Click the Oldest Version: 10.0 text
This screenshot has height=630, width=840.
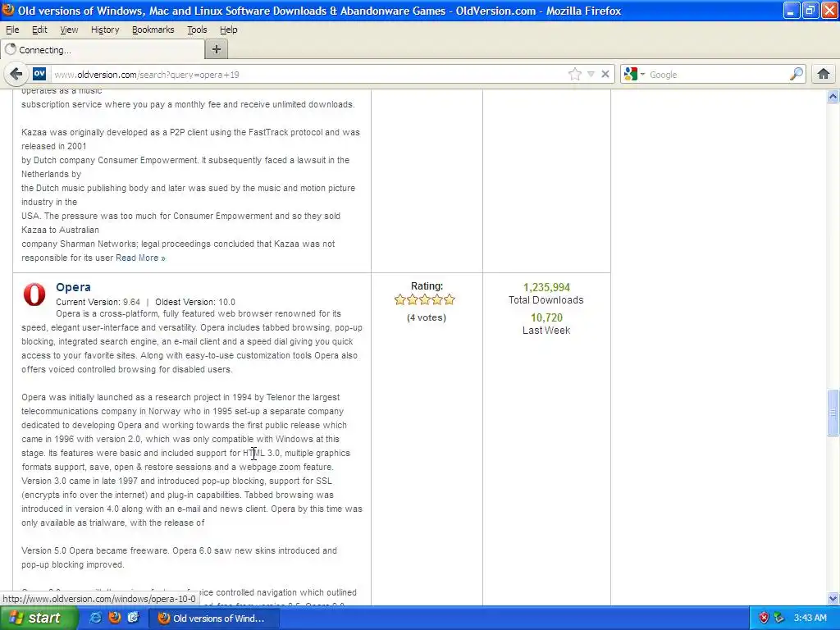tap(195, 302)
